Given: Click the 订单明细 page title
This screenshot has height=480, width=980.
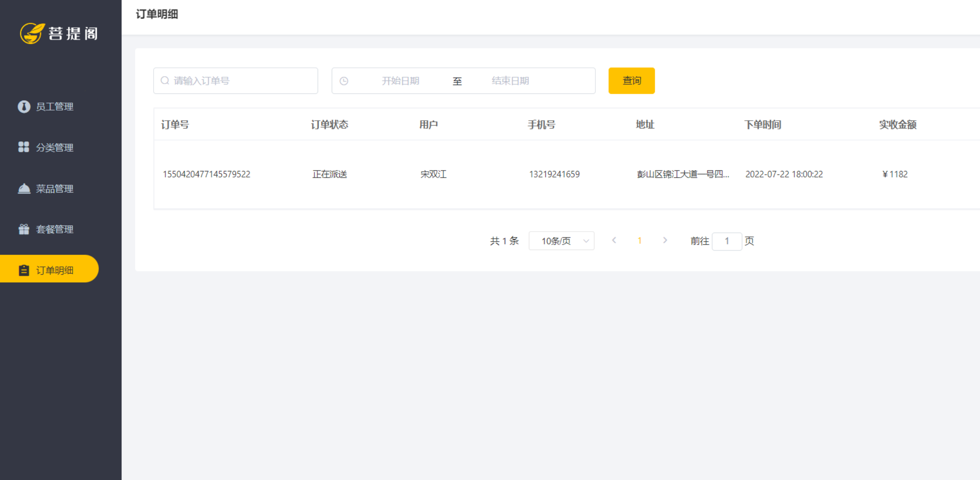Looking at the screenshot, I should click(x=157, y=14).
